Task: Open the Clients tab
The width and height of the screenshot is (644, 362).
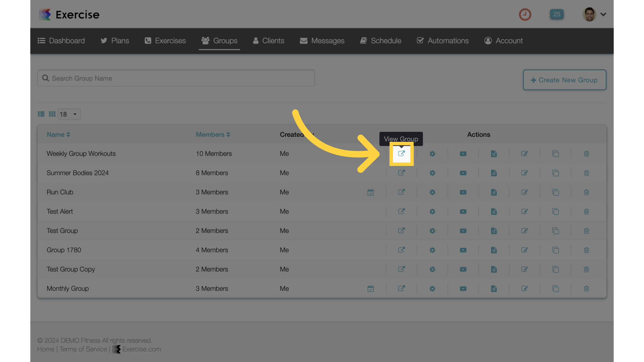Action: click(x=268, y=41)
